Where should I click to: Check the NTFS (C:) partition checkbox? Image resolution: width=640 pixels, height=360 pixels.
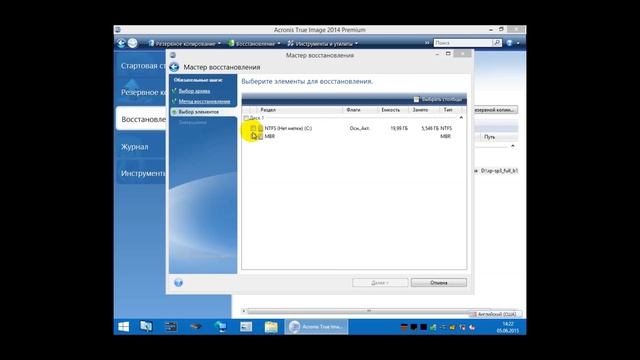click(253, 128)
